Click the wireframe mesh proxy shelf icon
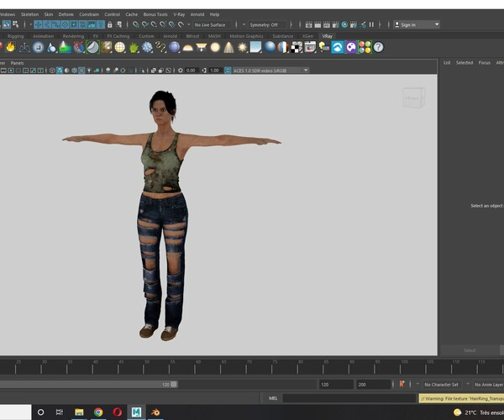This screenshot has height=420, width=504. pos(24,47)
